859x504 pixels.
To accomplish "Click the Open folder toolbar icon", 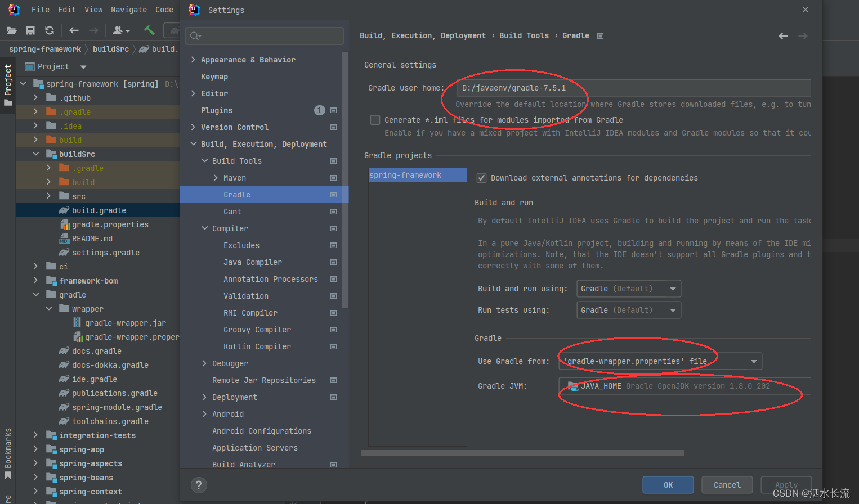I will 11,30.
